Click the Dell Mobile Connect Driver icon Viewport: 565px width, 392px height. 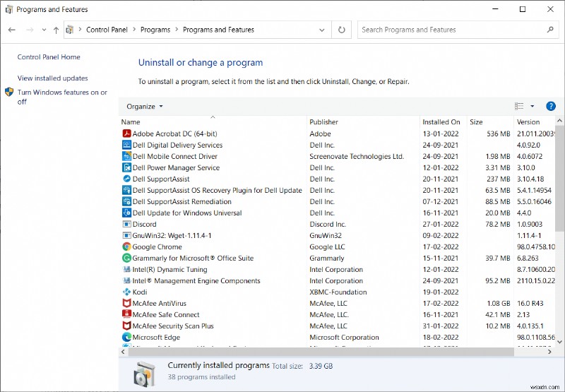tap(126, 156)
